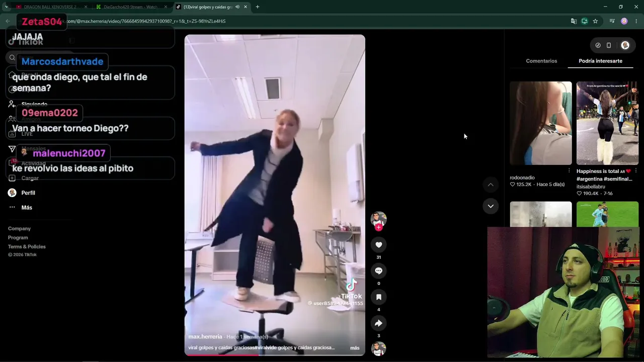Share the video with the arrow icon
This screenshot has width=644, height=362.
378,323
